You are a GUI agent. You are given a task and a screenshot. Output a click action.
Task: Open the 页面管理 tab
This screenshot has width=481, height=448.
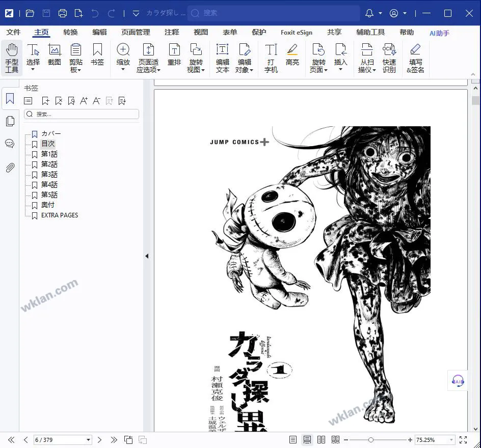pyautogui.click(x=136, y=32)
